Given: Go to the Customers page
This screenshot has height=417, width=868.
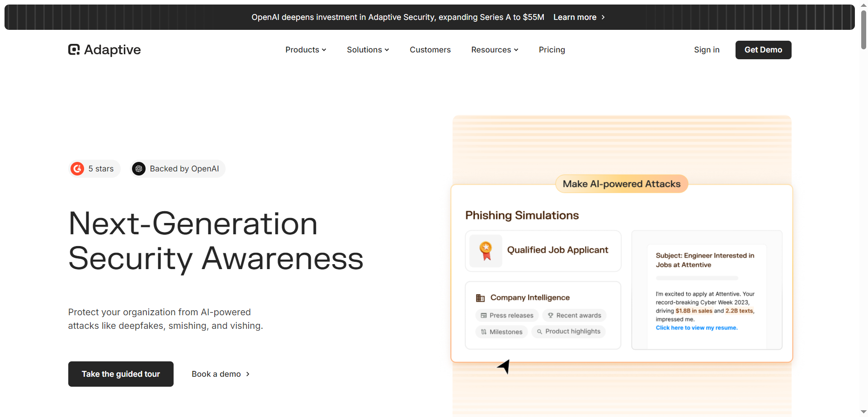Looking at the screenshot, I should pyautogui.click(x=430, y=50).
